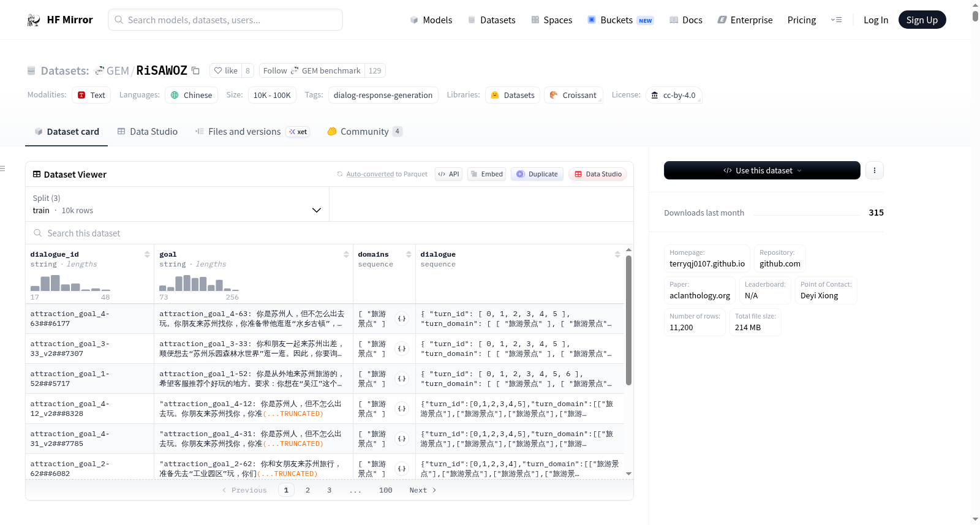
Task: Open the Pricing page
Action: (802, 20)
